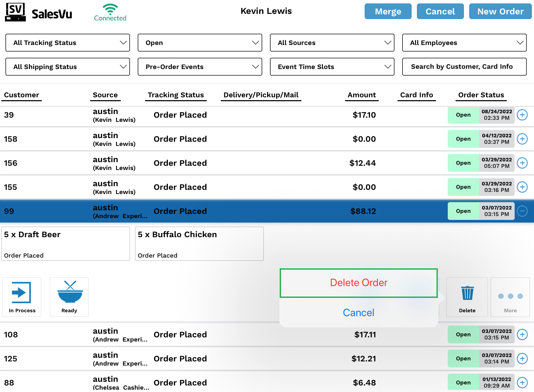Expand the Pre-Order Events dropdown
The image size is (534, 392).
pyautogui.click(x=200, y=67)
